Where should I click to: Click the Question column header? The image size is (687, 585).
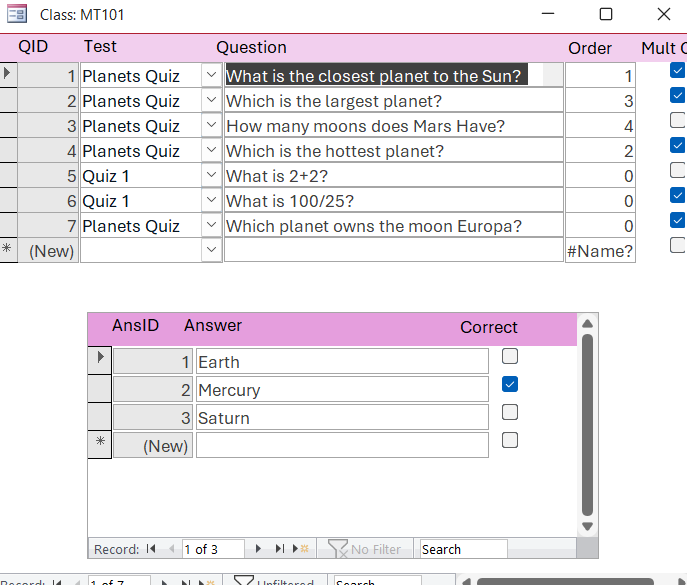pos(251,47)
